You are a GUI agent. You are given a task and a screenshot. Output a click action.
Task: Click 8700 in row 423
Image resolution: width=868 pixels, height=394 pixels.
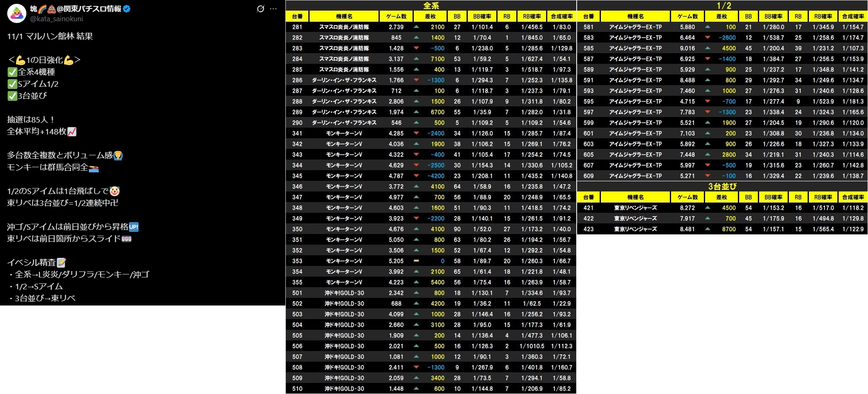[x=729, y=229]
